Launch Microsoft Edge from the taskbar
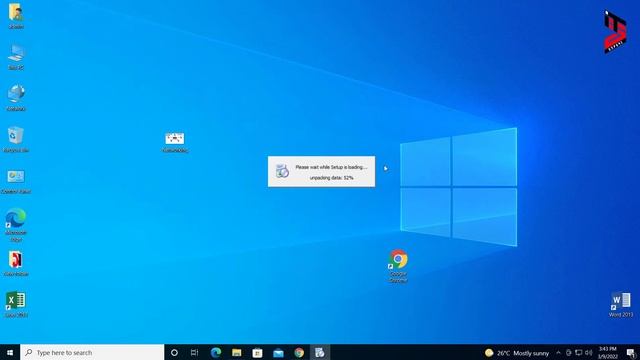Image resolution: width=640 pixels, height=360 pixels. click(x=216, y=352)
